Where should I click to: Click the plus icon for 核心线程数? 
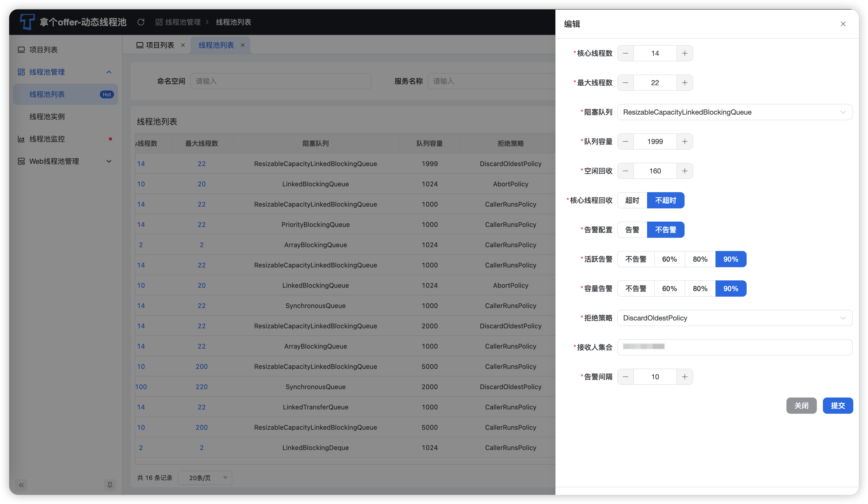(x=684, y=53)
